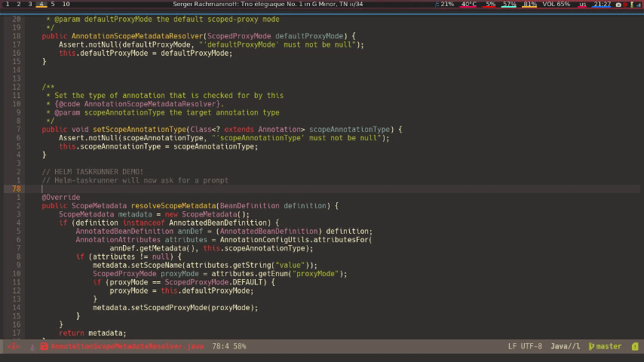644x362 pixels.
Task: Click the red system tray icon
Action: pos(625,4)
